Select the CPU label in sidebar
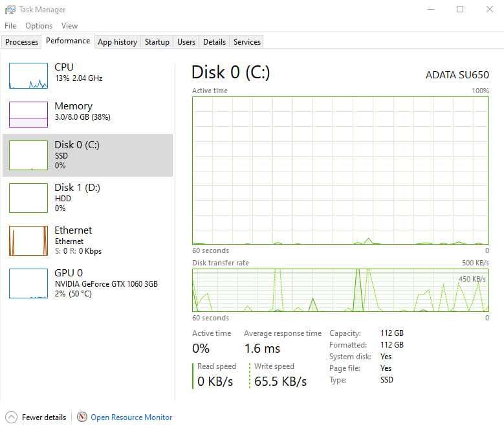 (64, 67)
